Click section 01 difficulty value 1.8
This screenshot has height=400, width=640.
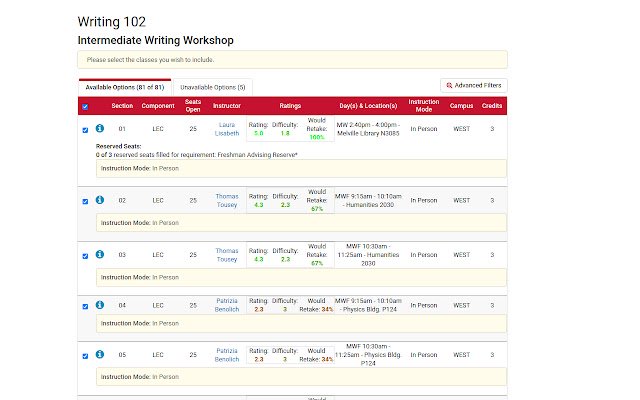(x=285, y=133)
